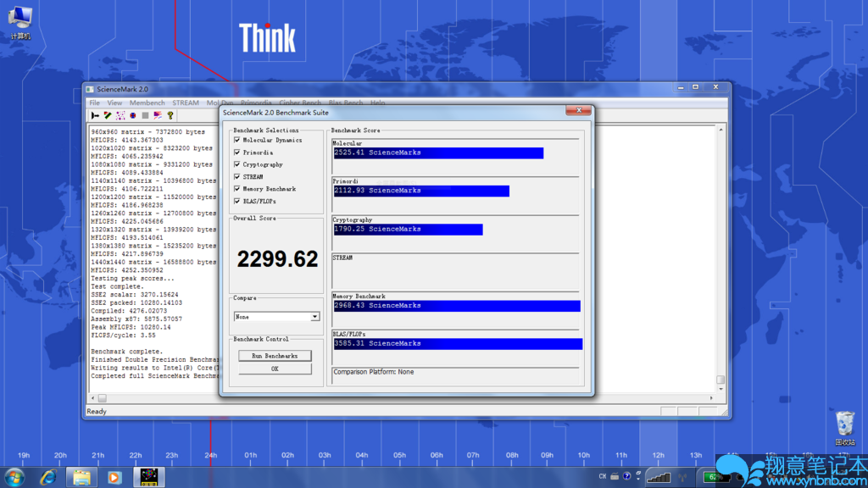Image resolution: width=868 pixels, height=488 pixels.
Task: Click the blue help icon in system tray
Action: pos(626,476)
